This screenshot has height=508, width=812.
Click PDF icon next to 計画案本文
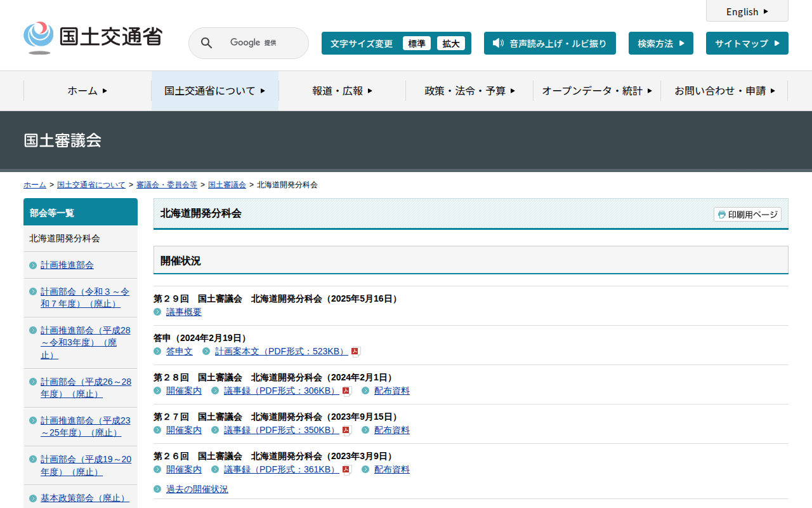coord(356,352)
